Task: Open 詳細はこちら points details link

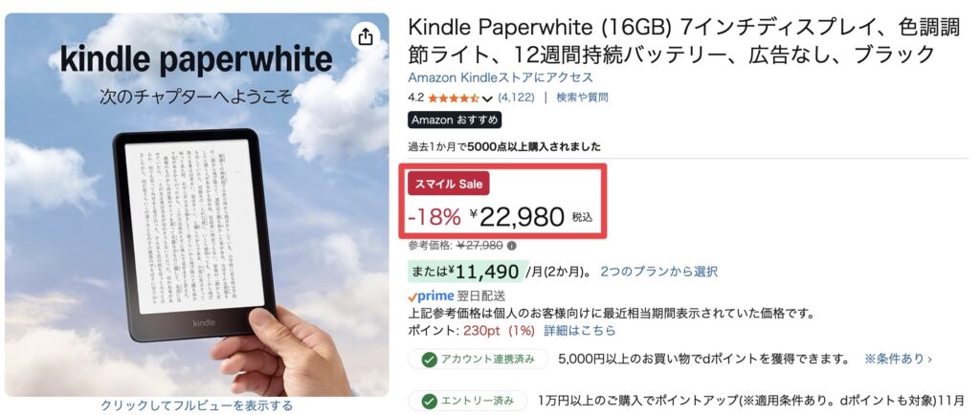Action: [579, 330]
